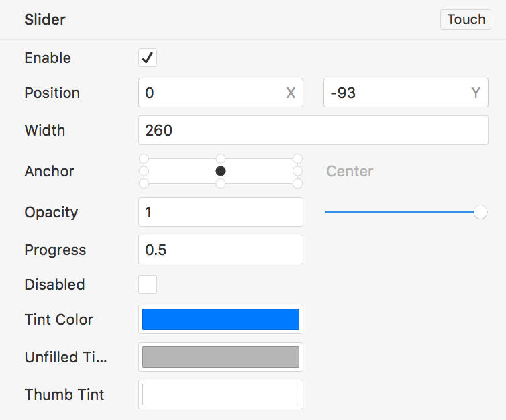Screen dimensions: 506x420
Task: Select the center anchor point
Action: point(221,171)
